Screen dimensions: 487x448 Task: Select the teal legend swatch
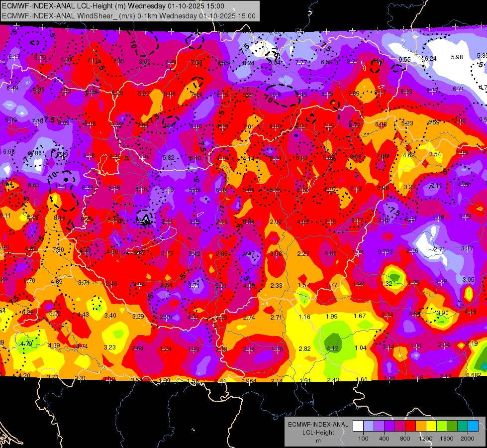click(x=463, y=426)
